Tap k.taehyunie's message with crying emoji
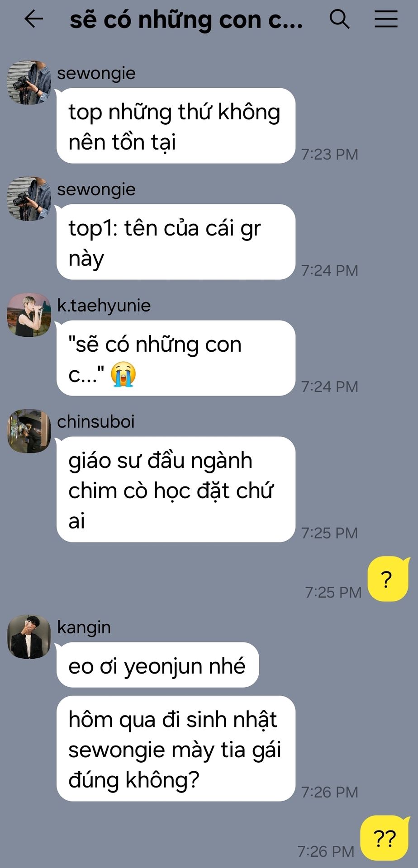The image size is (418, 868). click(x=176, y=358)
